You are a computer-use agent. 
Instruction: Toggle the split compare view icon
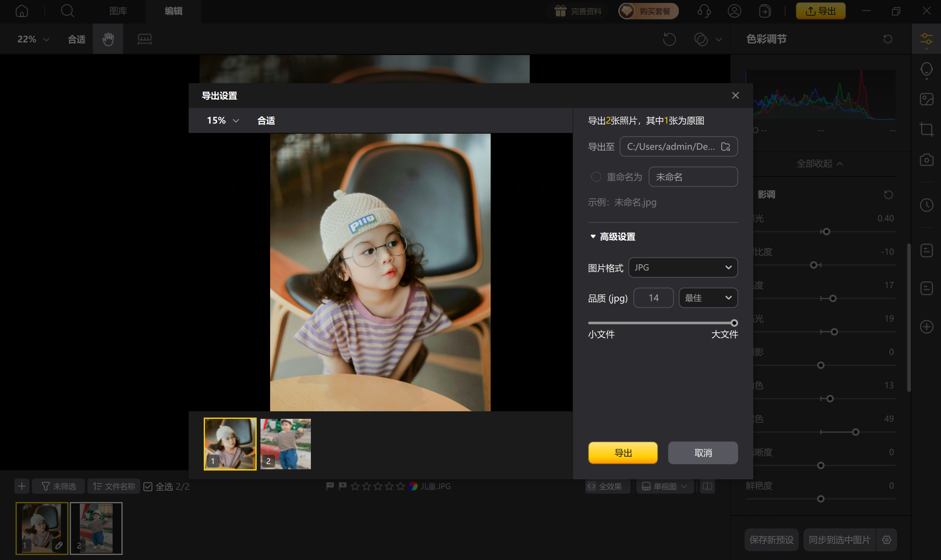pos(707,486)
